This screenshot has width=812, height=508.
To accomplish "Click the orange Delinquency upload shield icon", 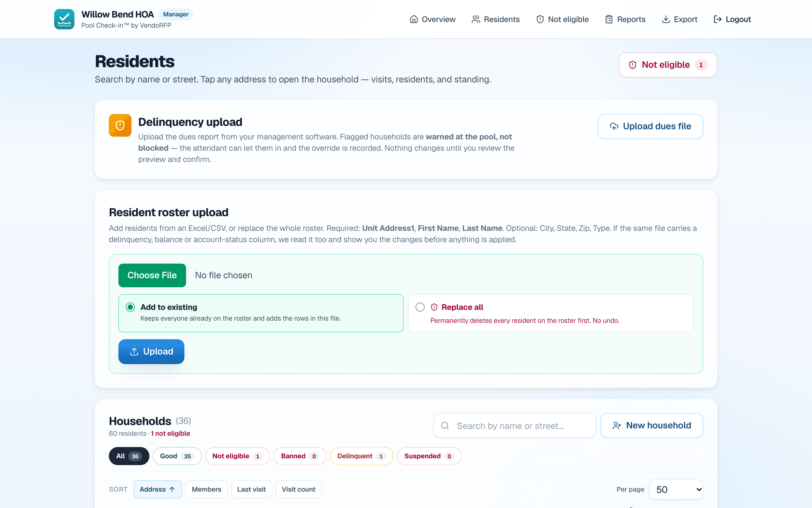I will pyautogui.click(x=120, y=125).
